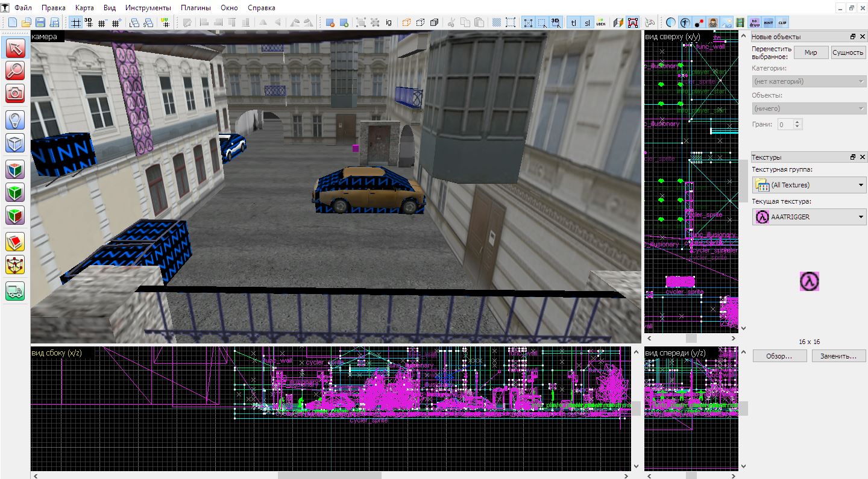Screen dimensions: 868x479
Task: Select the all-green cube tool
Action: pyautogui.click(x=15, y=192)
